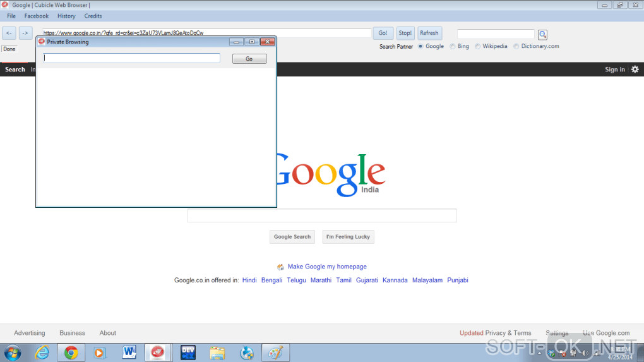Click the Refresh button
The height and width of the screenshot is (362, 644).
click(x=429, y=33)
